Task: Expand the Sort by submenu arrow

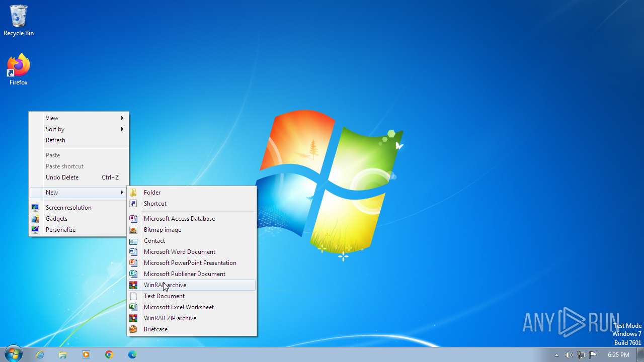Action: click(x=122, y=129)
